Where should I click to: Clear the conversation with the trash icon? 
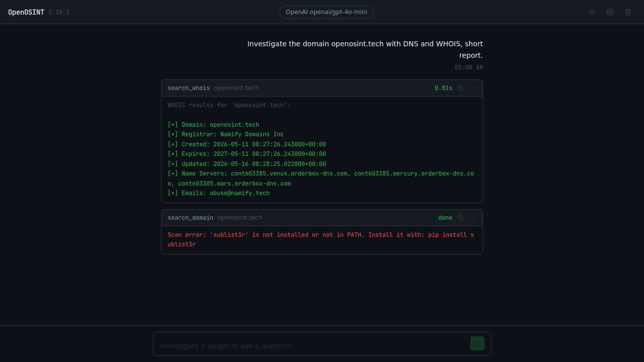point(628,12)
